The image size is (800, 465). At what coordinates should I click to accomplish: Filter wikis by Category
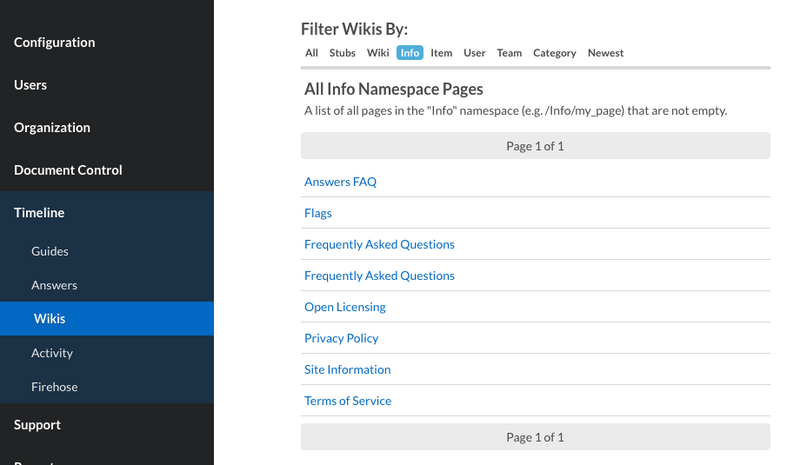tap(555, 53)
